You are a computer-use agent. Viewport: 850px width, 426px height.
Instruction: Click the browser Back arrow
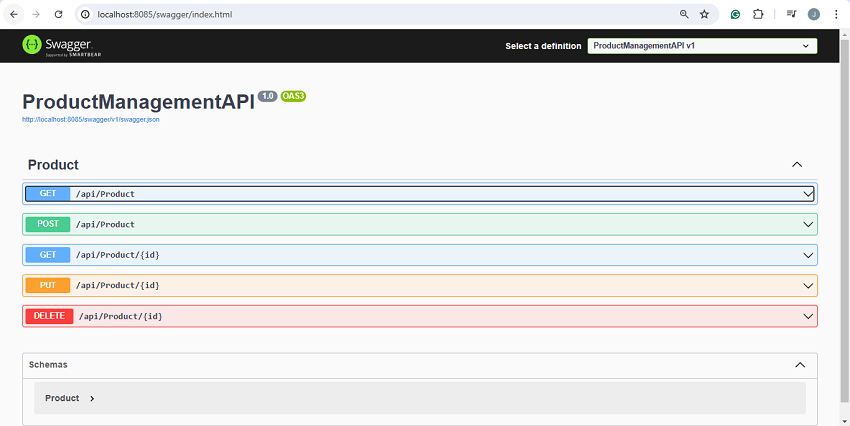14,15
